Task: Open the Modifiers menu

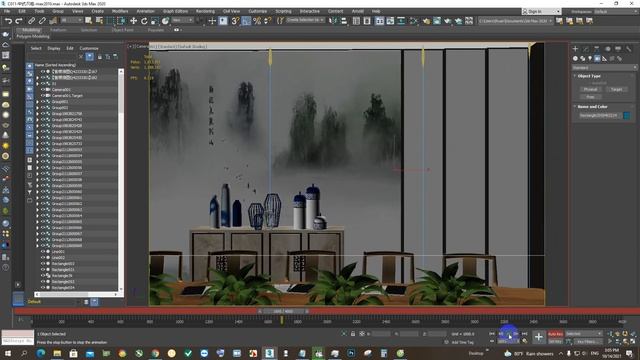Action: tap(120, 11)
